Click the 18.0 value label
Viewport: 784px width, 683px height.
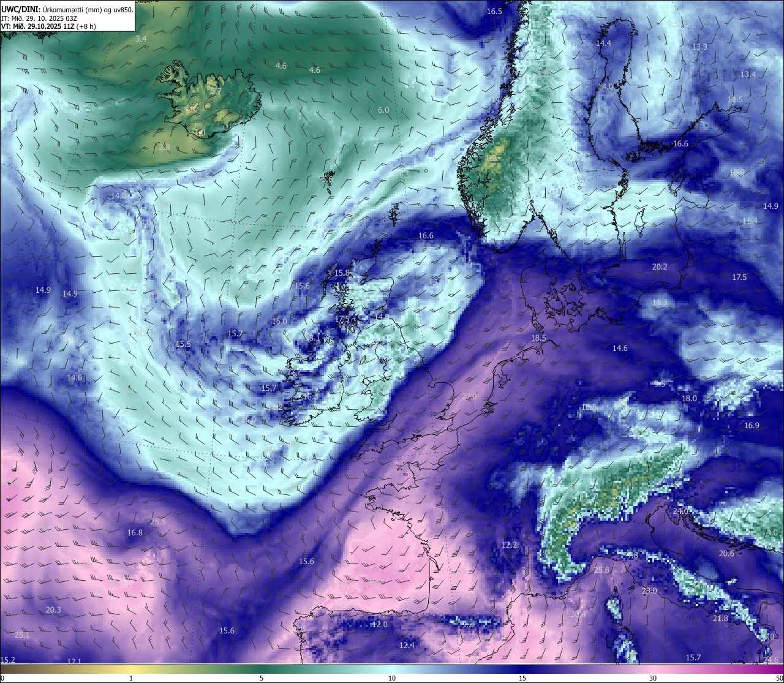click(689, 398)
